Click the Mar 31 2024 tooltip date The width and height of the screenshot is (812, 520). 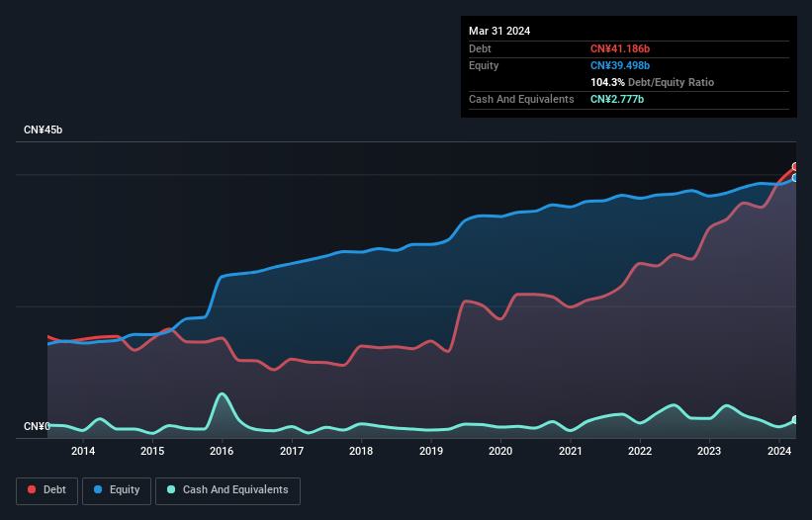pos(499,31)
